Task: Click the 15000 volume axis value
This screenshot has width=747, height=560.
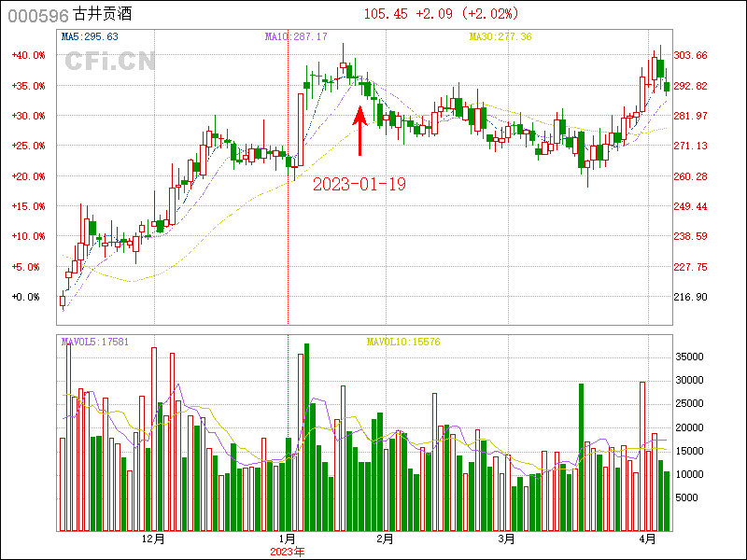Action: tap(690, 451)
